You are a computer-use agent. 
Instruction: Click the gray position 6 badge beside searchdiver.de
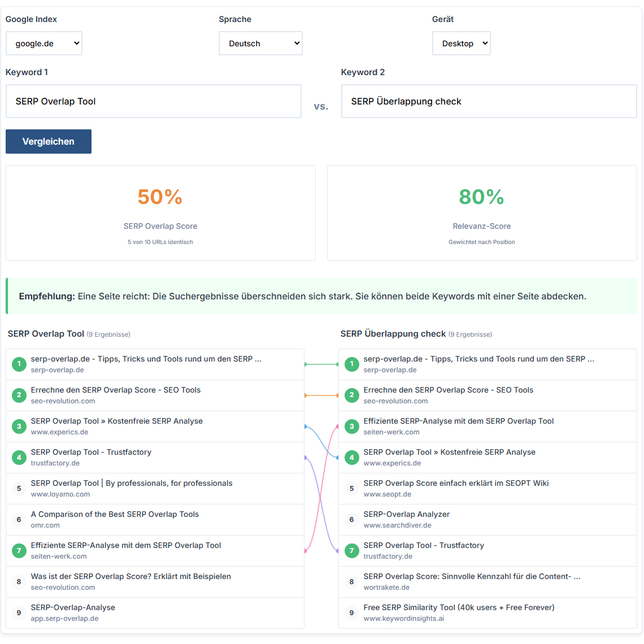click(351, 520)
